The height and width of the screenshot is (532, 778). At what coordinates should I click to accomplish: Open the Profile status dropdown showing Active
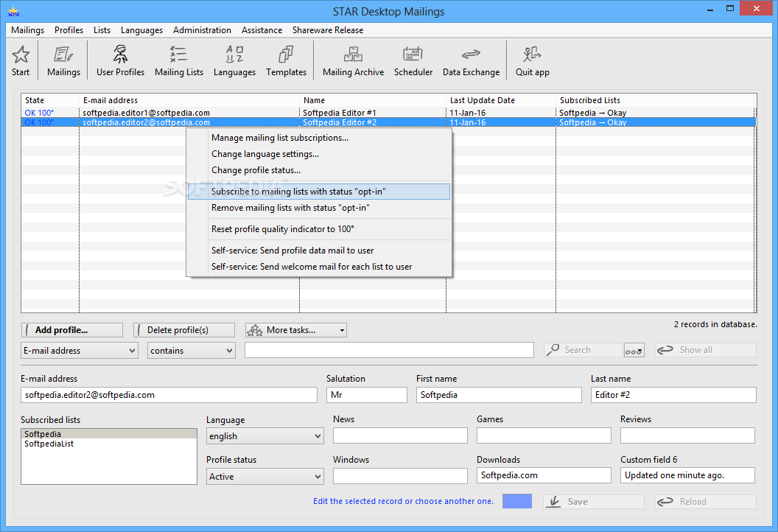[x=265, y=477]
